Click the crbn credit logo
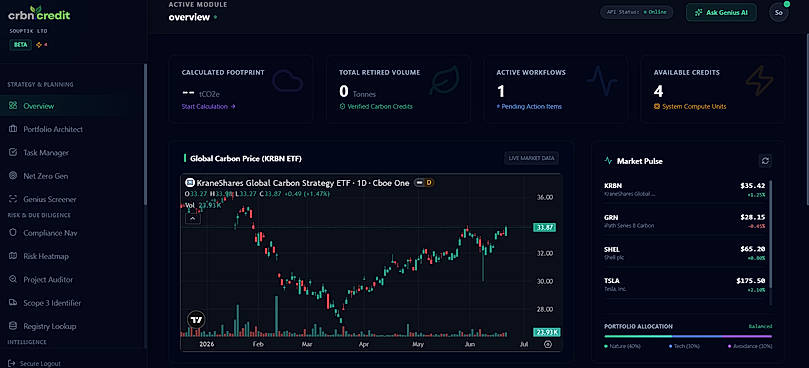This screenshot has height=368, width=809. point(39,14)
